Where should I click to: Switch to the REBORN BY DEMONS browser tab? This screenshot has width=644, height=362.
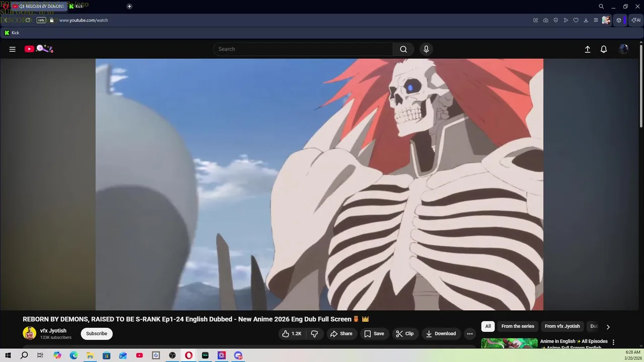pyautogui.click(x=39, y=6)
